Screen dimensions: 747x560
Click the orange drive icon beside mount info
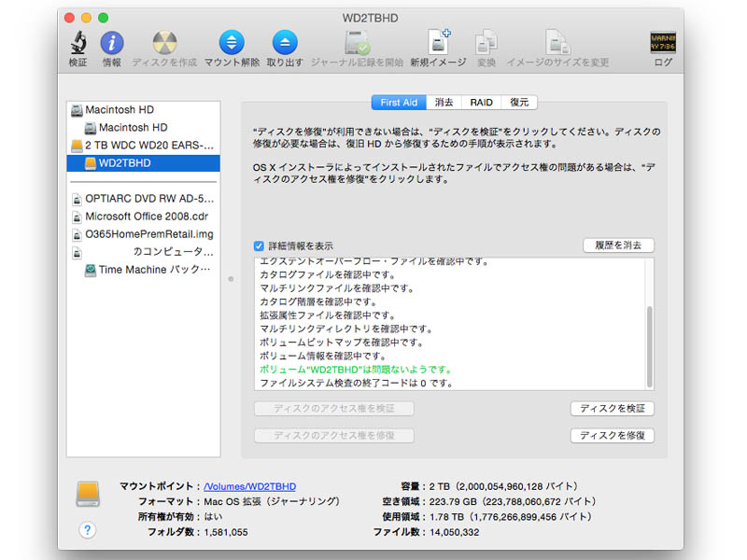(88, 494)
